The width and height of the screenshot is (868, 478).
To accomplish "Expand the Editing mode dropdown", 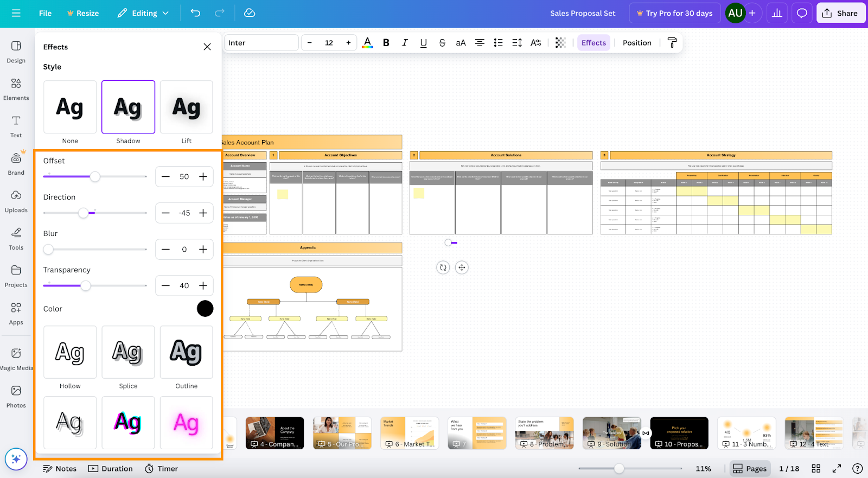I will (143, 13).
